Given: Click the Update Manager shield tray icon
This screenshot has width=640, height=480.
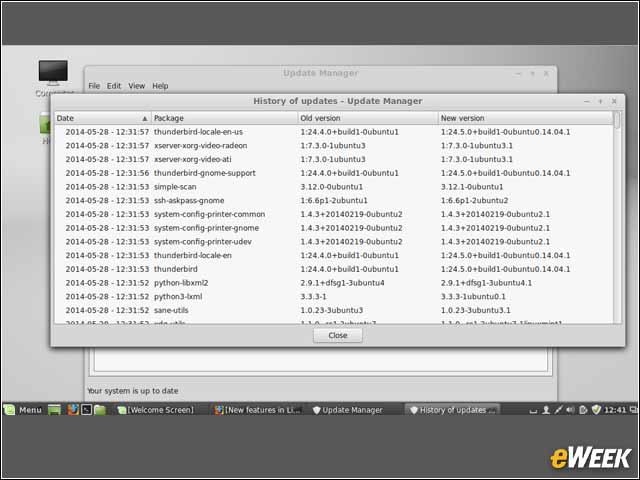Looking at the screenshot, I should tap(596, 409).
